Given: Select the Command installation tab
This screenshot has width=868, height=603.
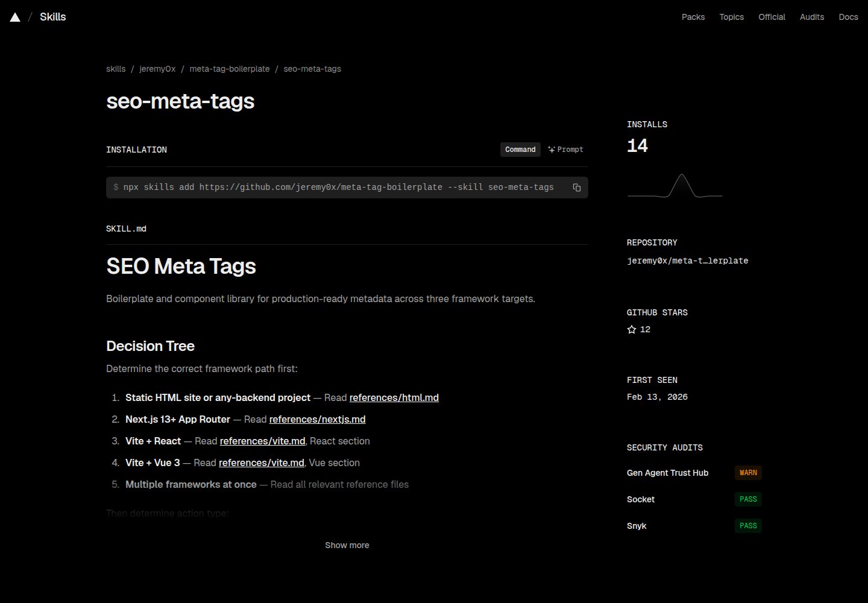Looking at the screenshot, I should click(x=520, y=150).
